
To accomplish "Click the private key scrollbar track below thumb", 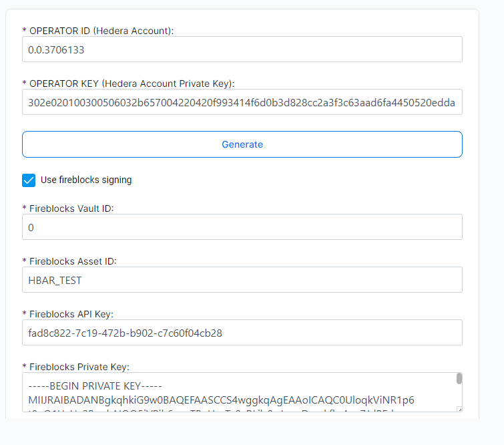I will click(459, 396).
